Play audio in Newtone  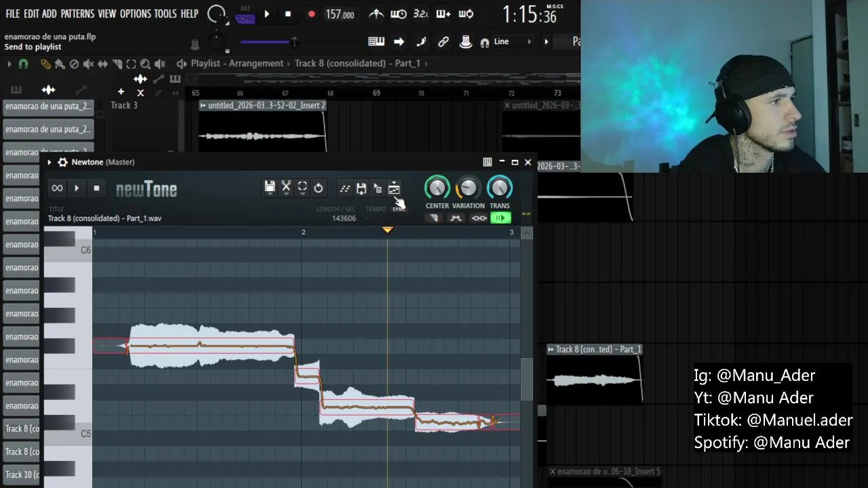pyautogui.click(x=77, y=188)
